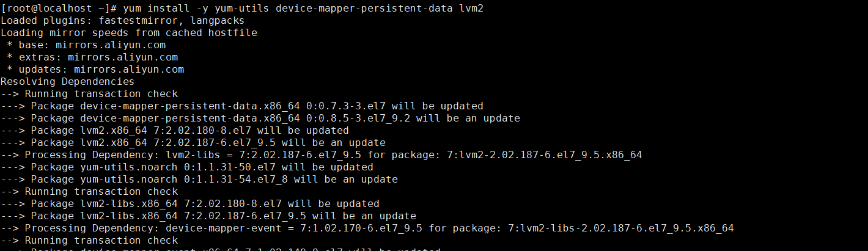Click device-mapper-persistent-data 0.7.3-3.el7 package line
Screen dimensions: 868x251
coord(242,106)
